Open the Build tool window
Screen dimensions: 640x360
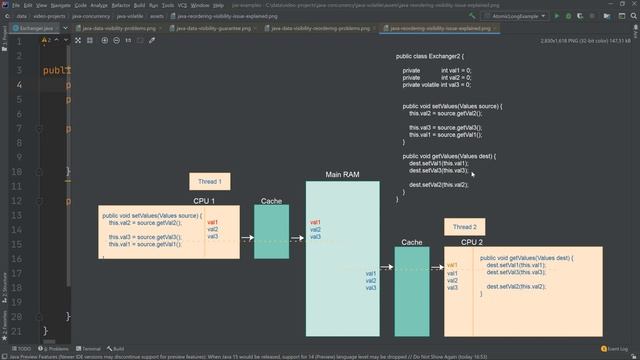[x=116, y=349]
